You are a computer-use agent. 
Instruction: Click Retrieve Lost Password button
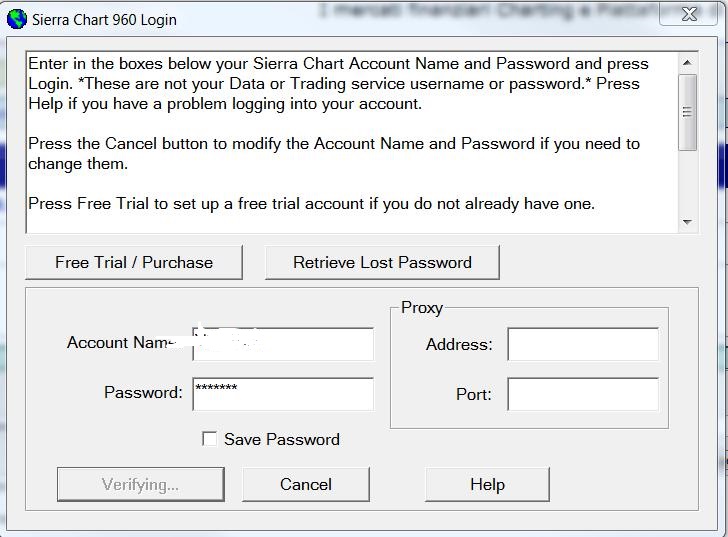click(382, 263)
